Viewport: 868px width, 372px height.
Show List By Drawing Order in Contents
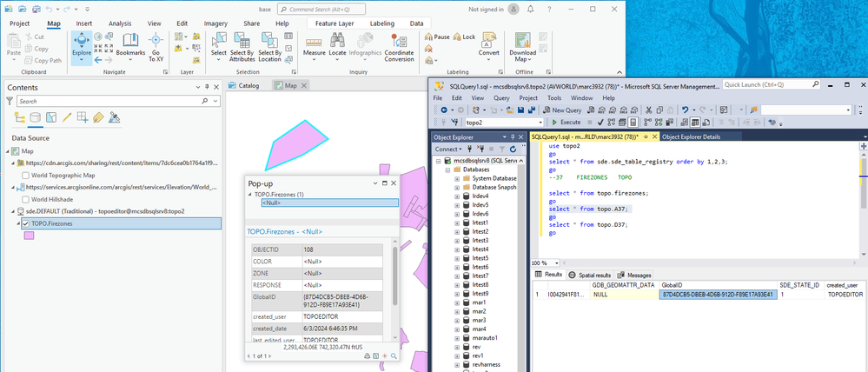pyautogui.click(x=19, y=117)
